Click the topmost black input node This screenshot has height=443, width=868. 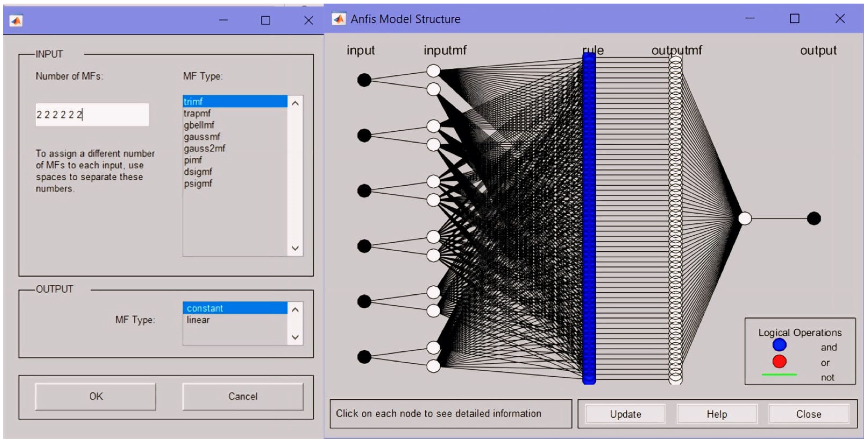[364, 80]
